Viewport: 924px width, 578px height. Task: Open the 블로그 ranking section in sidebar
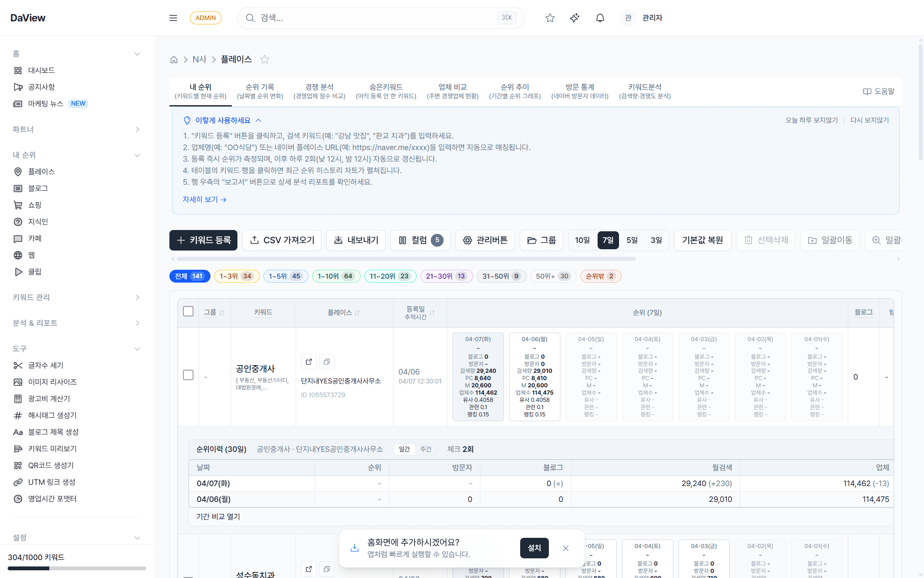click(x=38, y=188)
